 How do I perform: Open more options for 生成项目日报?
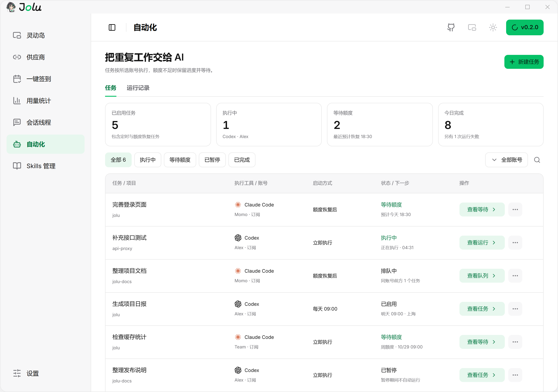click(515, 309)
